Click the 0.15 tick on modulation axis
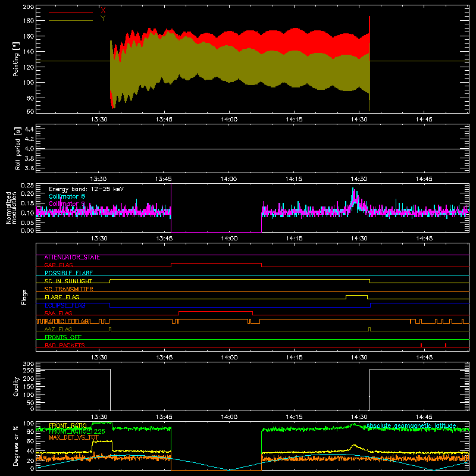This screenshot has height=476, width=476. click(27, 203)
